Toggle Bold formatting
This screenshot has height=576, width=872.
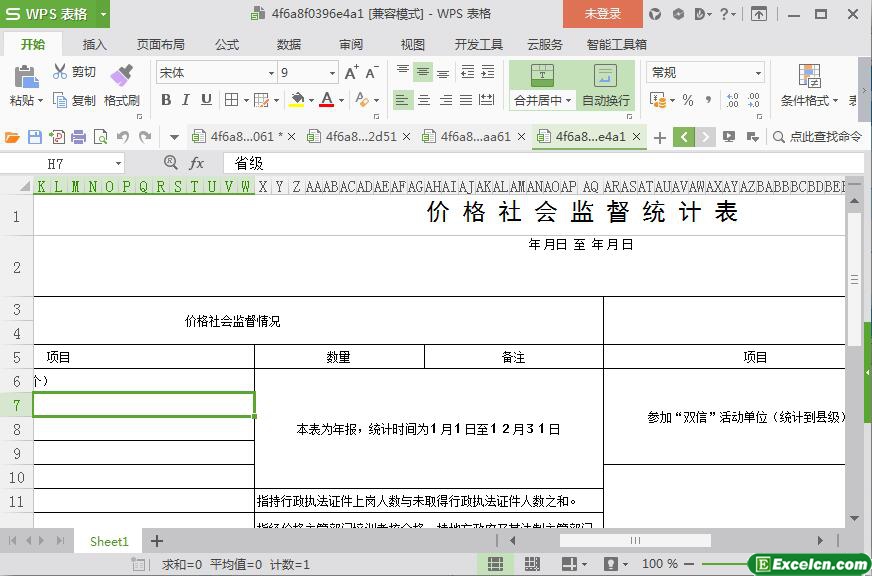(166, 100)
